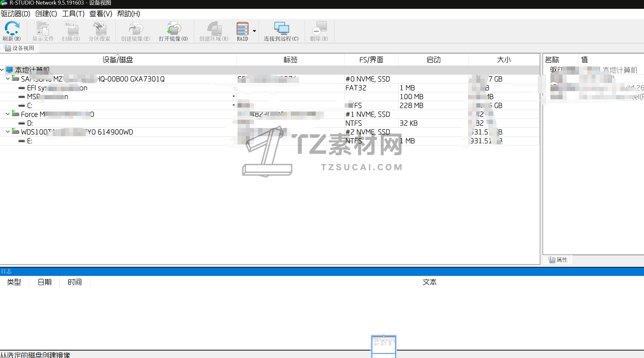Collapse the Samsung drive tree node
The height and width of the screenshot is (358, 644).
pyautogui.click(x=8, y=79)
